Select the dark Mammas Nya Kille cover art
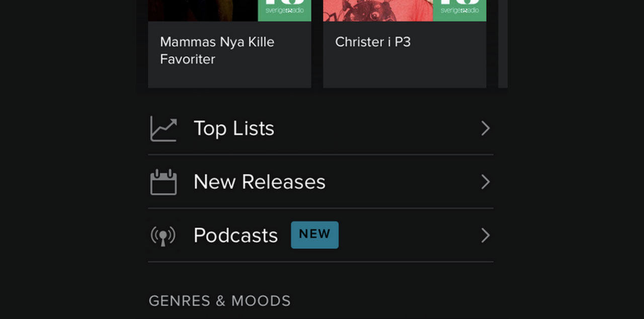The image size is (644, 319). [203, 11]
